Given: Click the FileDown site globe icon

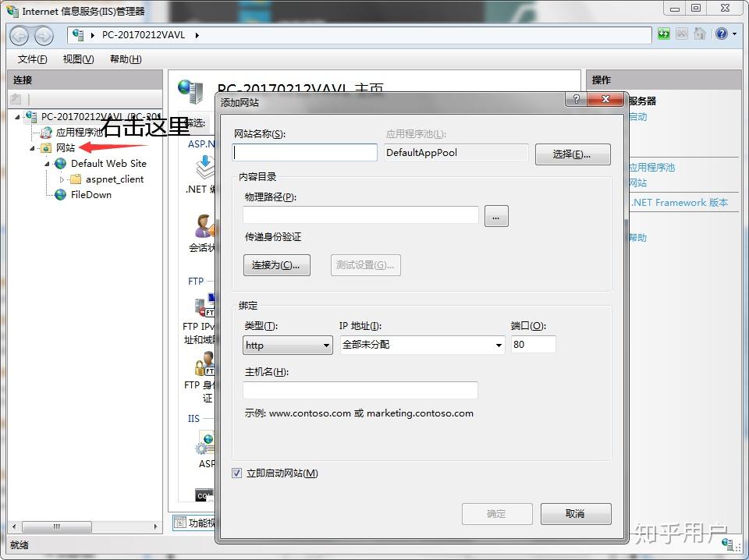Looking at the screenshot, I should click(60, 195).
